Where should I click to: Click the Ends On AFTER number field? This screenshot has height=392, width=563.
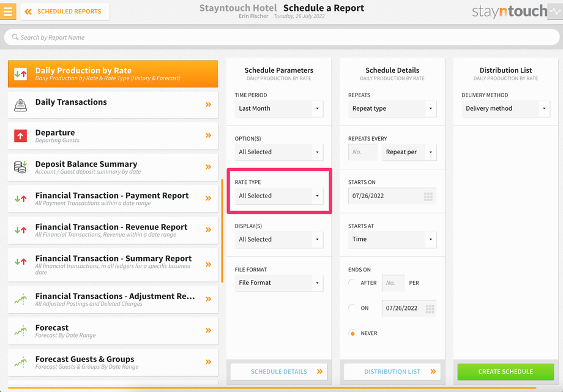pyautogui.click(x=393, y=283)
